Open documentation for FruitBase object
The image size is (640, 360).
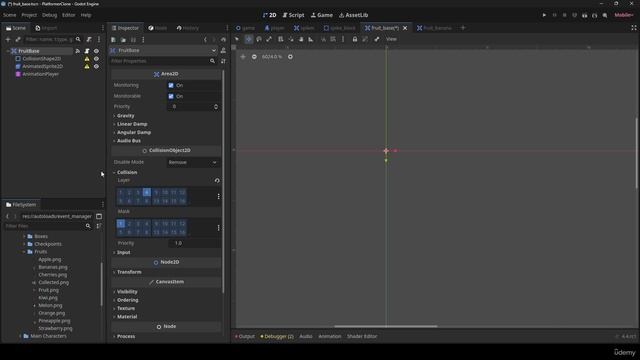(x=223, y=51)
